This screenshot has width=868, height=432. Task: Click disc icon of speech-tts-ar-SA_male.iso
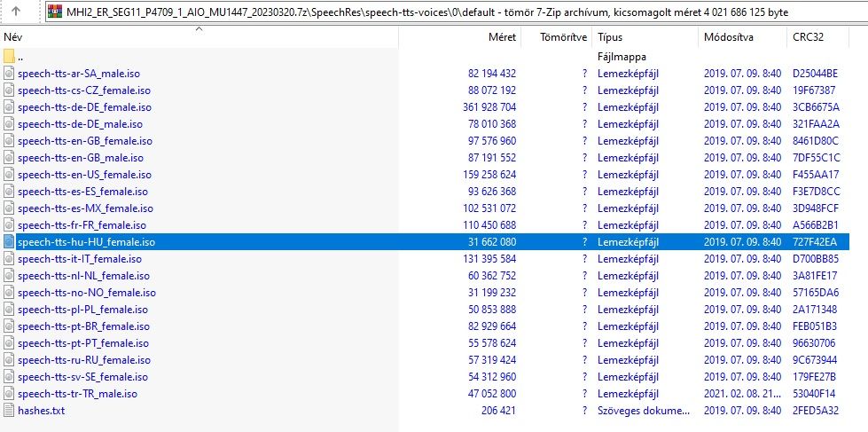point(10,74)
